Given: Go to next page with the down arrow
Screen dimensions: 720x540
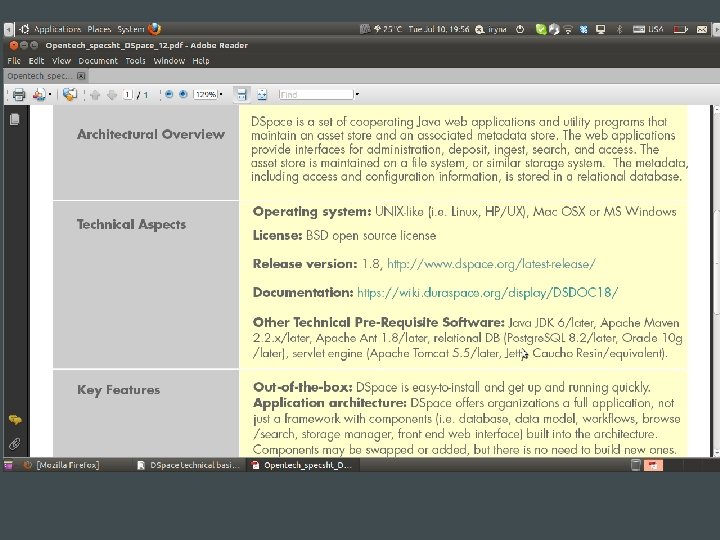Looking at the screenshot, I should (x=112, y=95).
